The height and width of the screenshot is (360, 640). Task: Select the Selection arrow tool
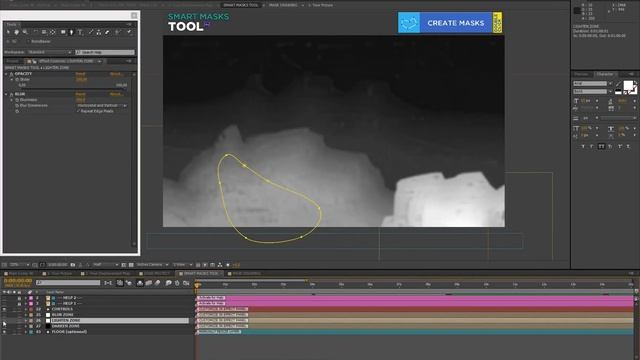click(x=8, y=32)
